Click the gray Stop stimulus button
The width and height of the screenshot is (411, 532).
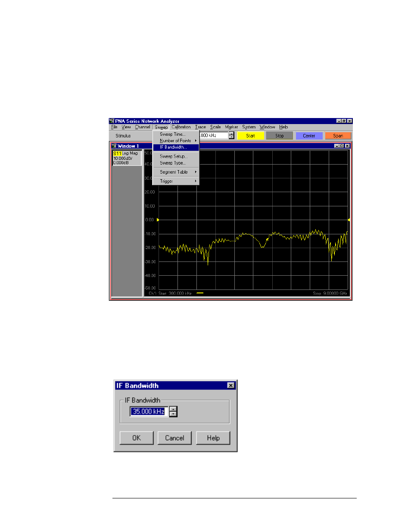(x=280, y=136)
